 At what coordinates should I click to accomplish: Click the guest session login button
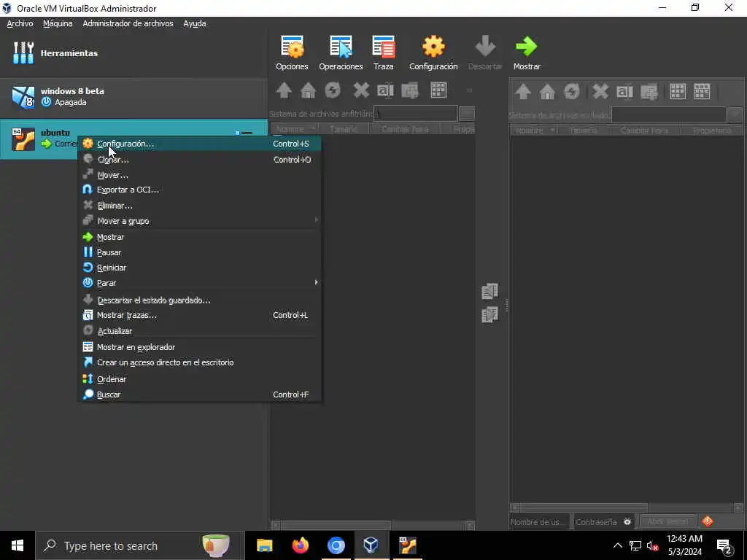tap(667, 521)
